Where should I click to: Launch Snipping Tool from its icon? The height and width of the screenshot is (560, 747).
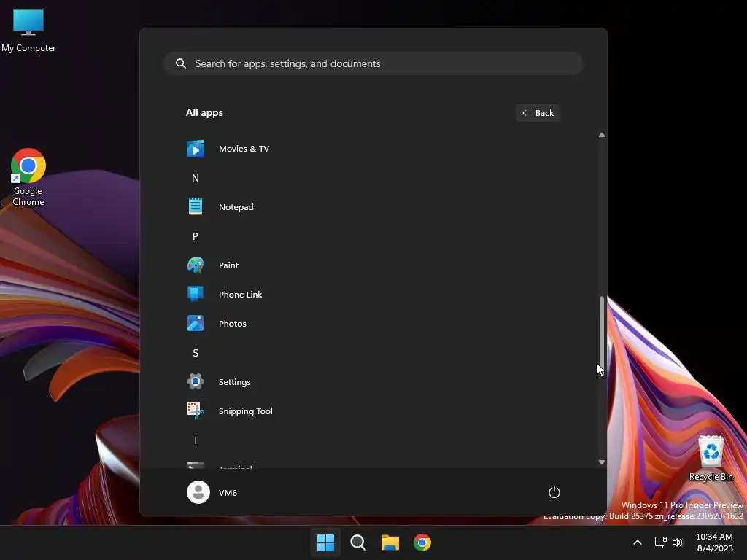coord(196,411)
